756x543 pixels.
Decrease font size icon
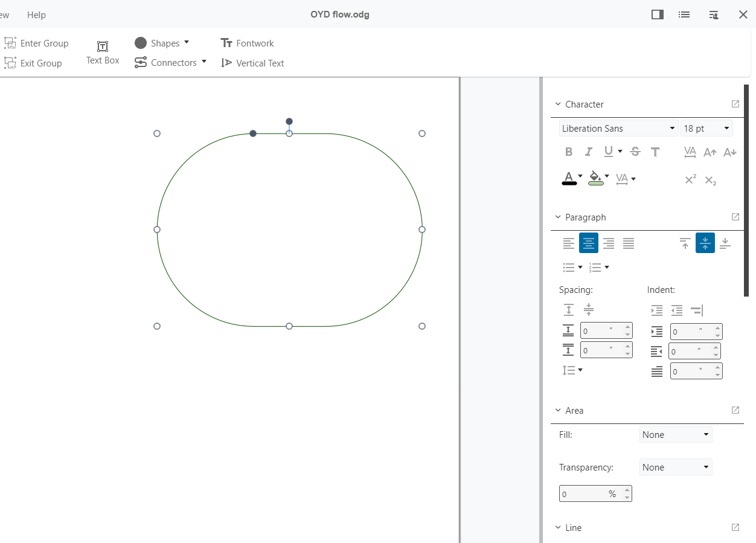[x=730, y=152]
